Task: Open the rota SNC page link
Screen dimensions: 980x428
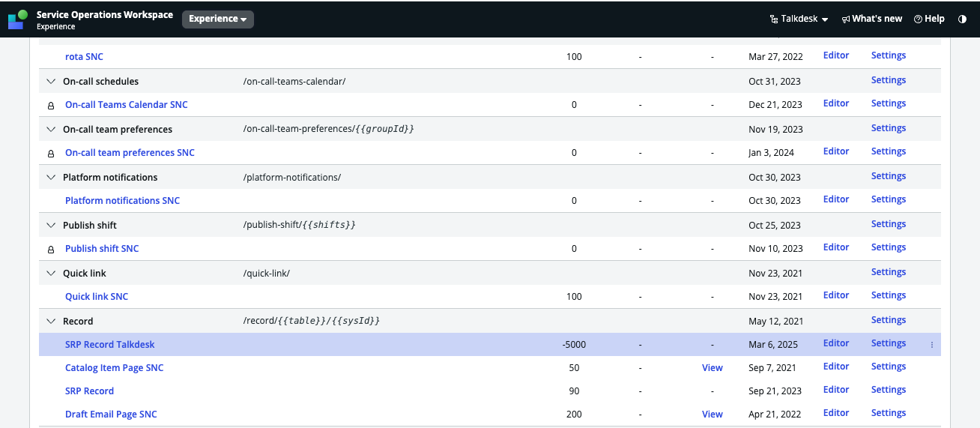Action: [85, 56]
